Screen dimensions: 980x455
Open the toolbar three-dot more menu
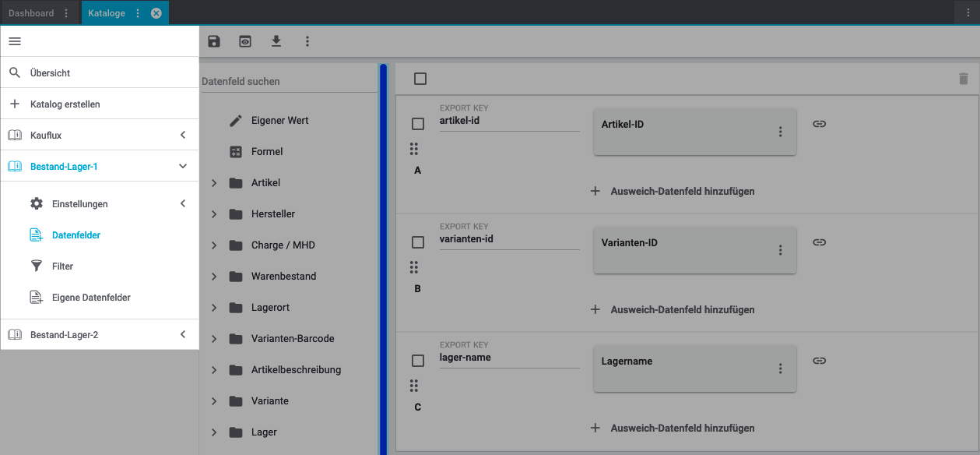click(307, 41)
